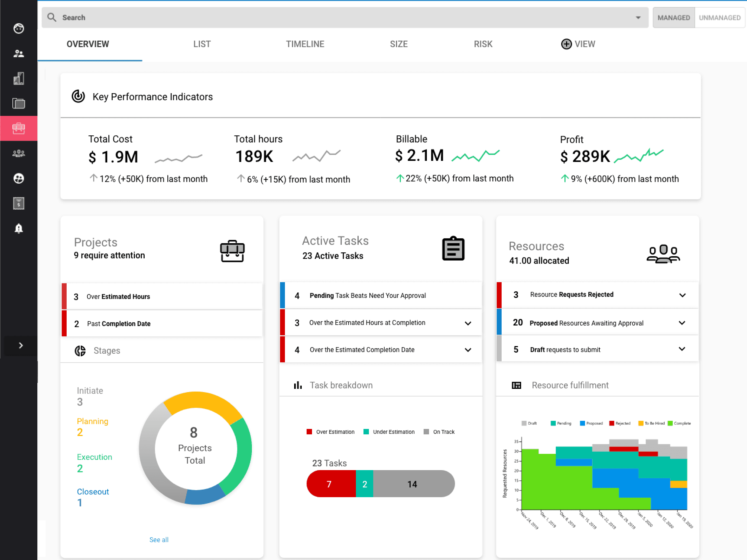Open the folder icon in sidebar
This screenshot has width=747, height=560.
click(x=19, y=103)
